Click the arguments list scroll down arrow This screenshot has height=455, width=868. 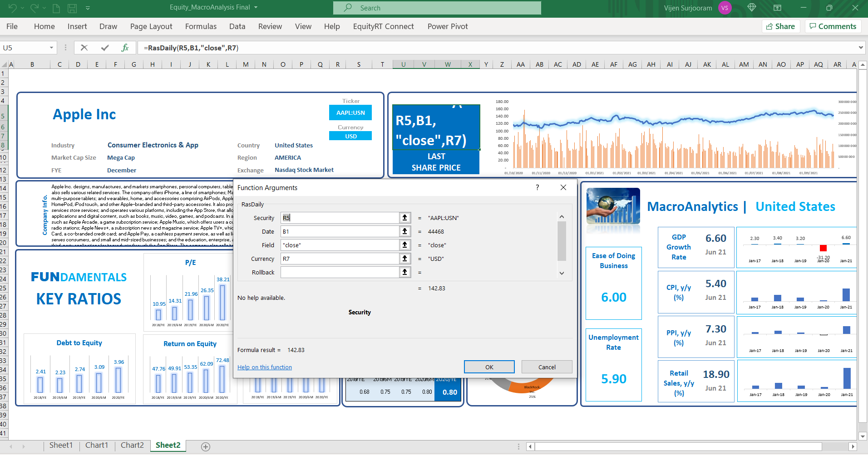coord(562,273)
